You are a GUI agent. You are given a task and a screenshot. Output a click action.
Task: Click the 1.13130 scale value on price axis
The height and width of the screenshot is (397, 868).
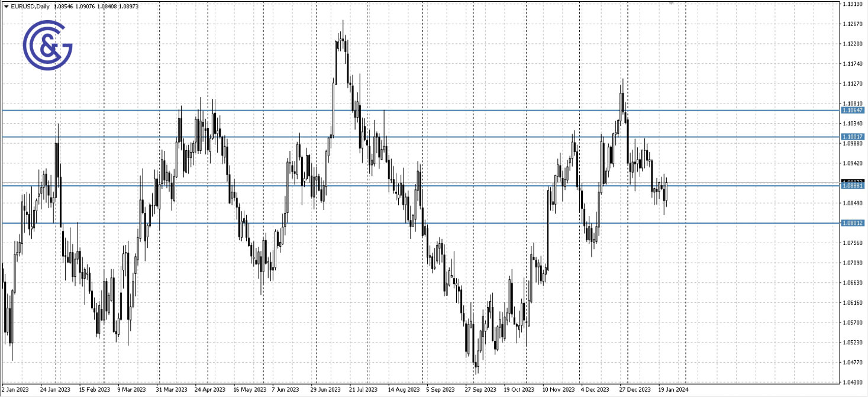point(852,4)
